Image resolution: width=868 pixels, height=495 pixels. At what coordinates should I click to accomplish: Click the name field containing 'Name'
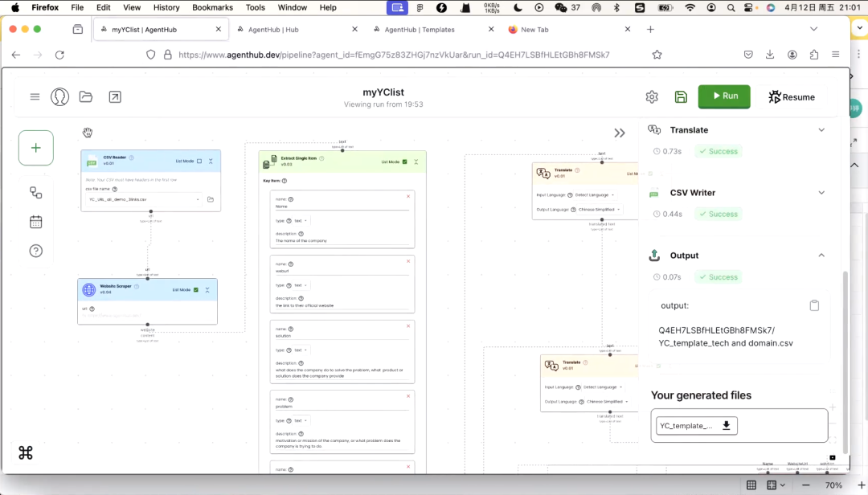342,207
